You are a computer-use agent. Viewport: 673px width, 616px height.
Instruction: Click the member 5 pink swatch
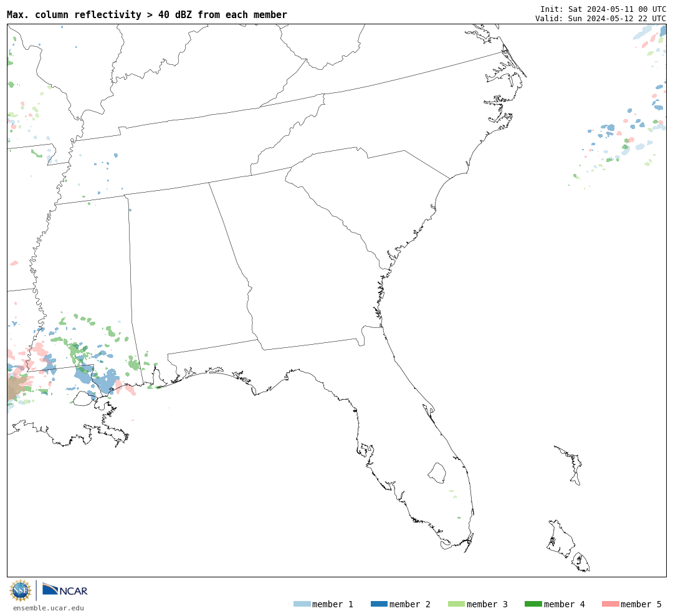[610, 604]
